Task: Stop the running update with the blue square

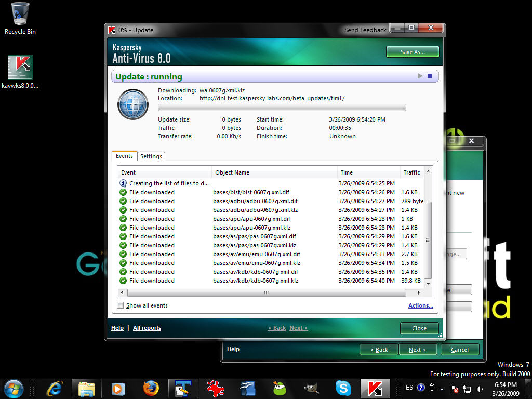Action: point(430,76)
